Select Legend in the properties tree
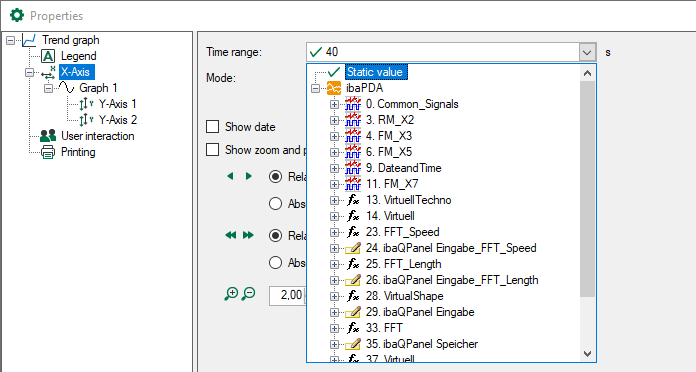This screenshot has height=372, width=696. coord(79,56)
